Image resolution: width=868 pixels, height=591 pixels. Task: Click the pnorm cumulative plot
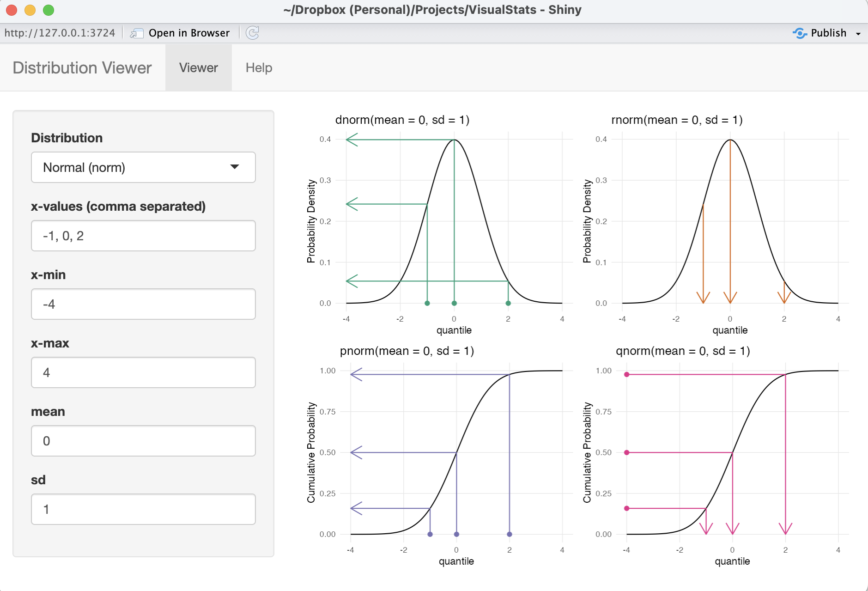pyautogui.click(x=456, y=453)
